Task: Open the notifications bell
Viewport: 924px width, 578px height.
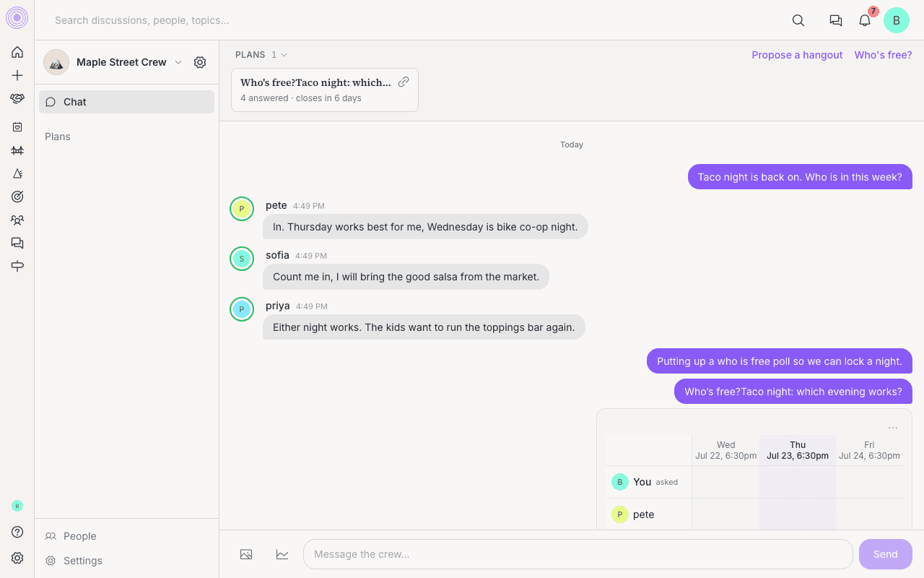Action: click(865, 20)
